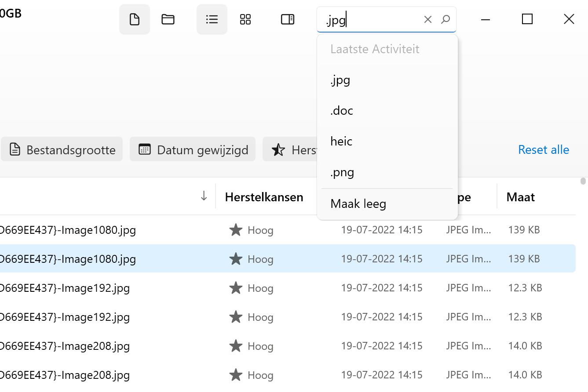Select first Image1080.jpg file name
This screenshot has width=588, height=392.
pos(68,230)
